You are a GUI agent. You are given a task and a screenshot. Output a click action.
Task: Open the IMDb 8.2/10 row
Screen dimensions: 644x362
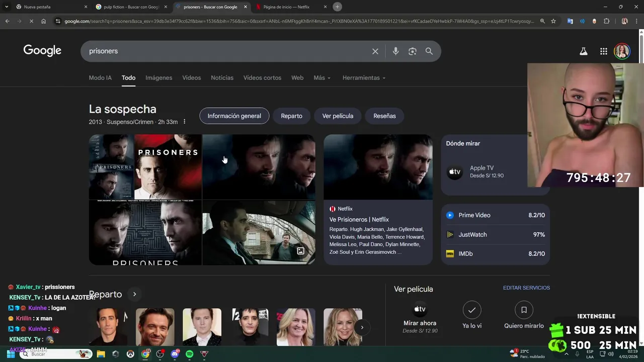click(495, 254)
